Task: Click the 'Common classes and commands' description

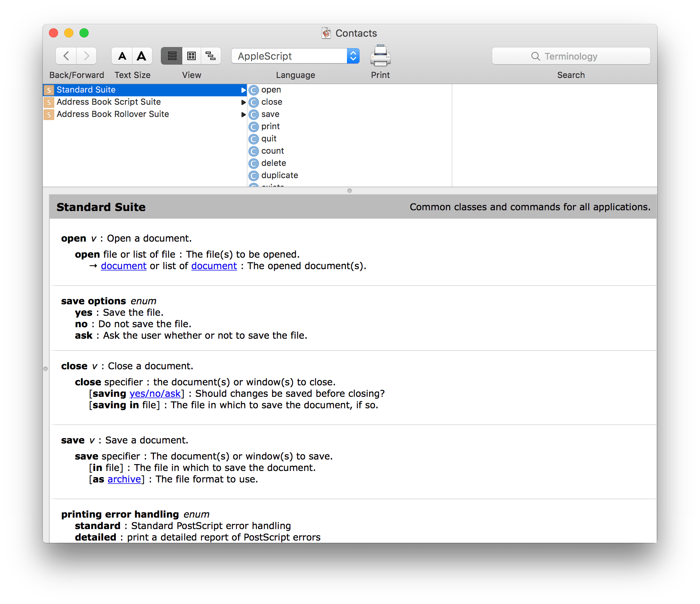Action: pyautogui.click(x=530, y=207)
